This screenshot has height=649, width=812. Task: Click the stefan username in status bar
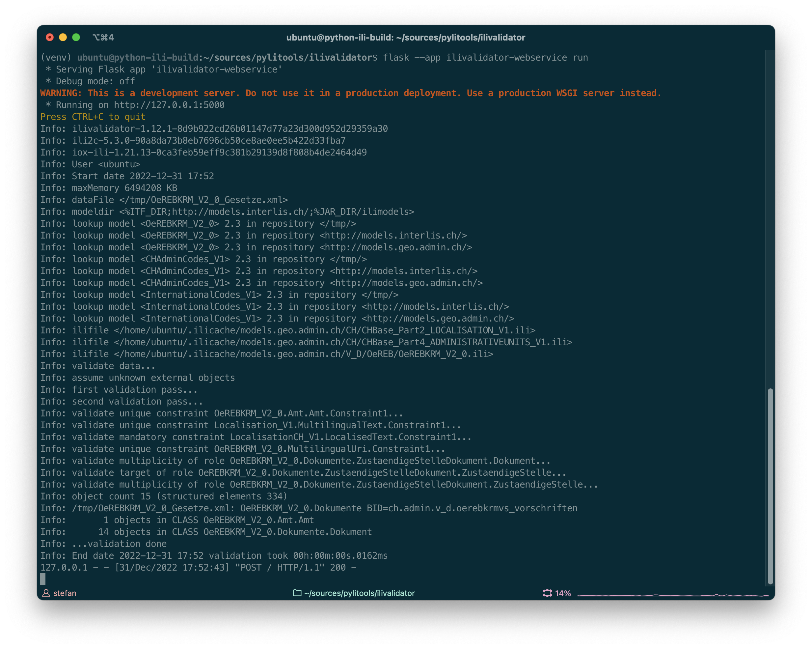(x=65, y=593)
